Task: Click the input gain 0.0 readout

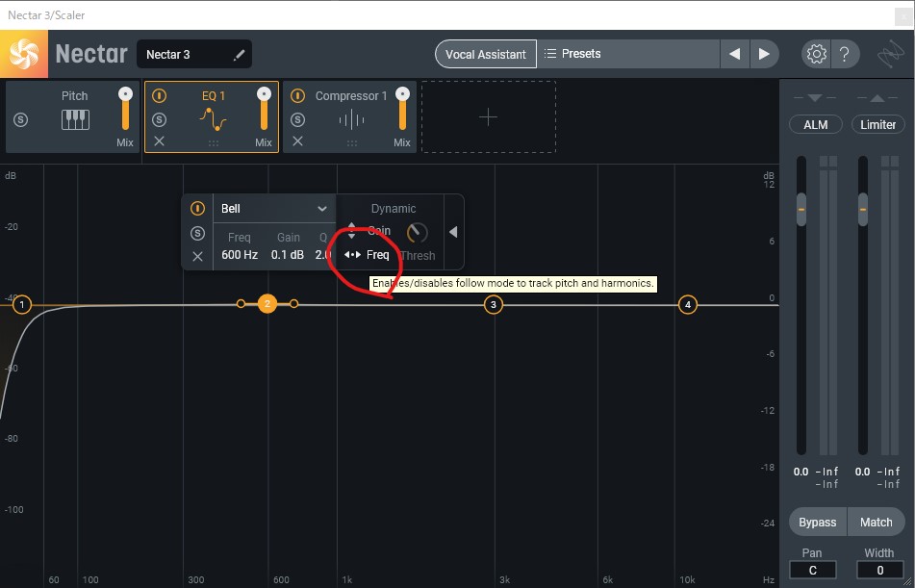Action: coord(801,472)
